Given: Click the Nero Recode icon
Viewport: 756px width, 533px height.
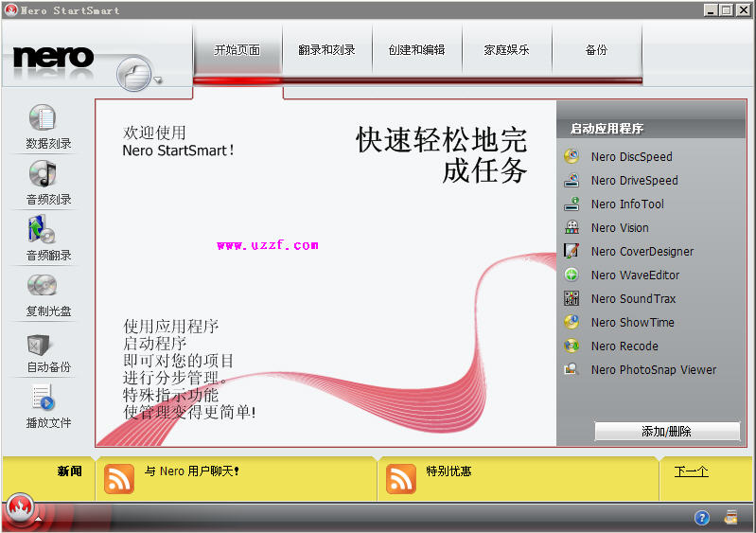Looking at the screenshot, I should click(571, 346).
